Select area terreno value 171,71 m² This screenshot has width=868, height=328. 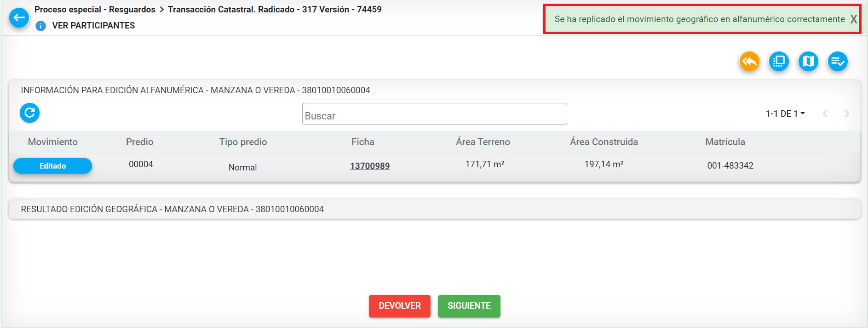coord(484,164)
